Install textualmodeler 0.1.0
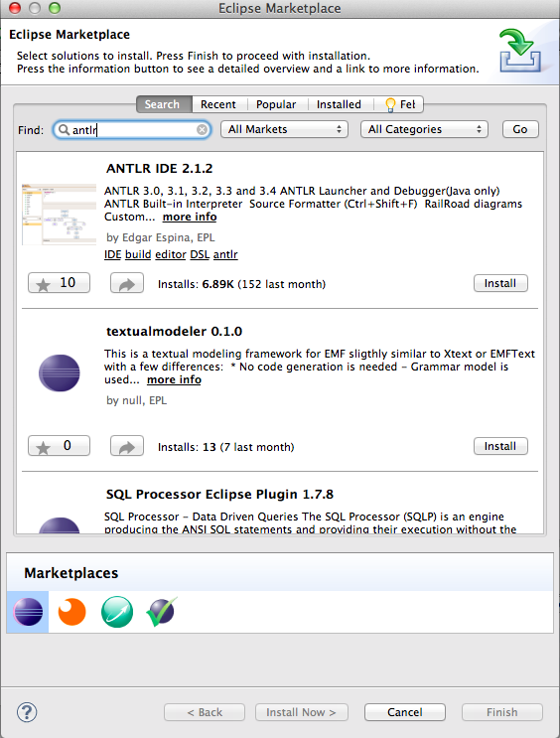 point(500,446)
